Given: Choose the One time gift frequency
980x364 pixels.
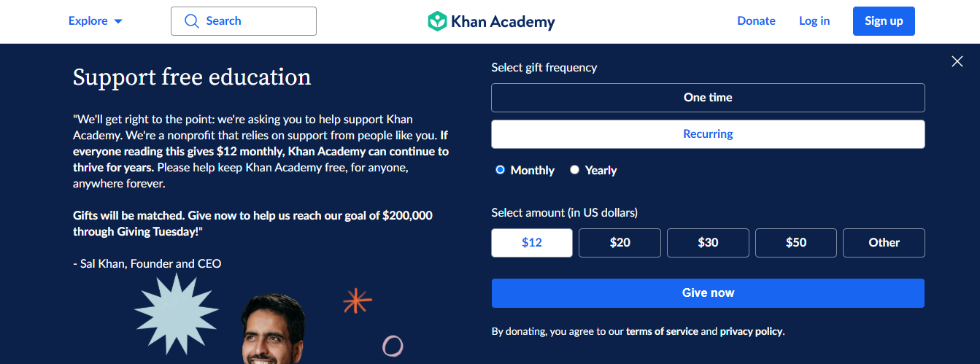Looking at the screenshot, I should tap(708, 98).
